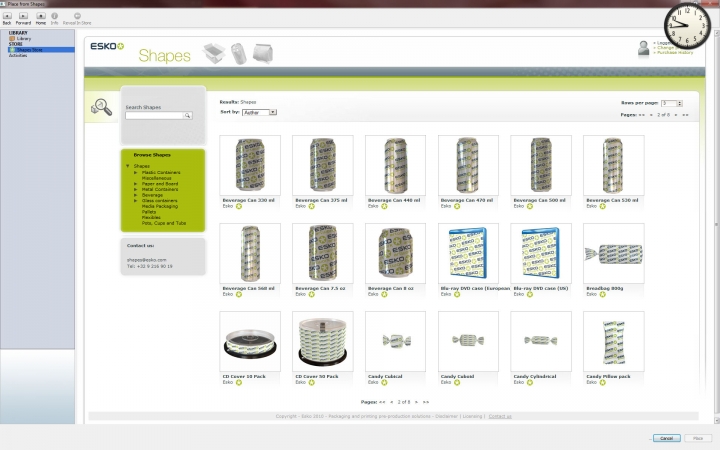Expand the Metal Containers category
Viewport: 720px width, 450px height.
click(136, 189)
